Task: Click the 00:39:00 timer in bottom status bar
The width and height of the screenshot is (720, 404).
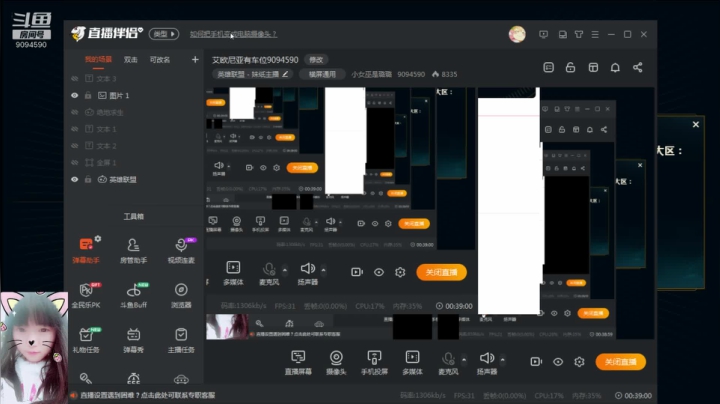Action: point(634,396)
